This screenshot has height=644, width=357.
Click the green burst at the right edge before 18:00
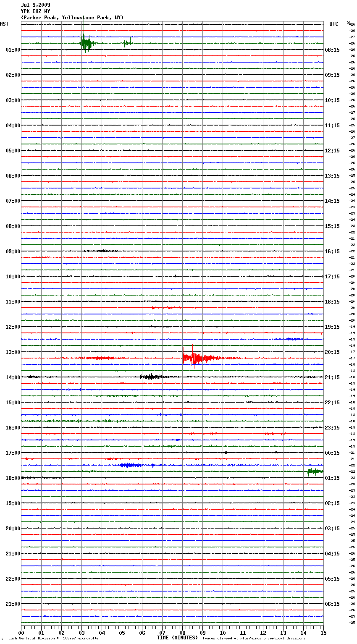pos(315,471)
